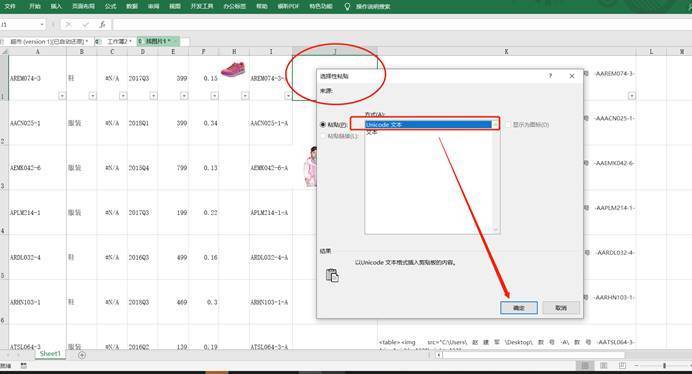This screenshot has height=374, width=692.
Task: Click into the formula bar input
Action: (402, 25)
